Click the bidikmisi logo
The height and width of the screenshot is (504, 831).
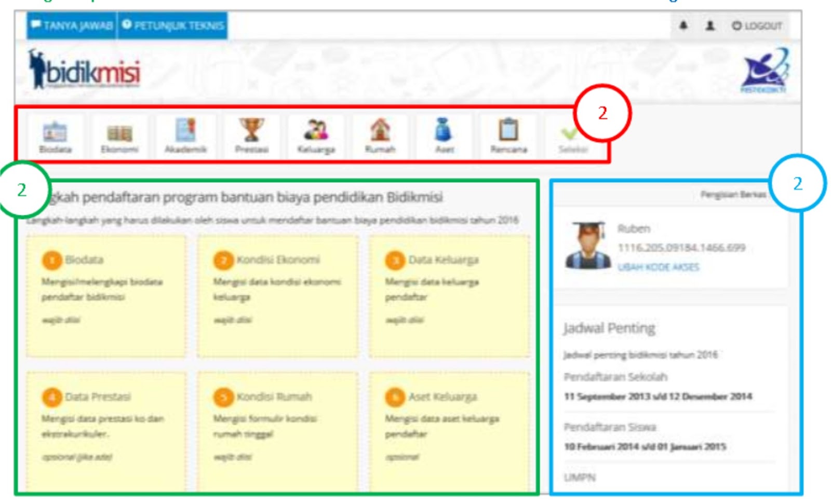[84, 70]
